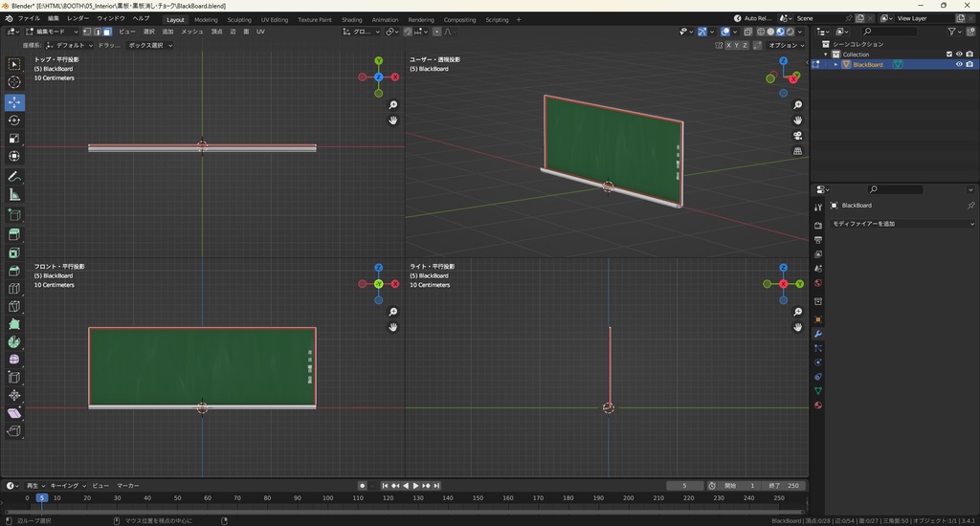
Task: Switch to material preview shading mode
Action: coord(780,32)
